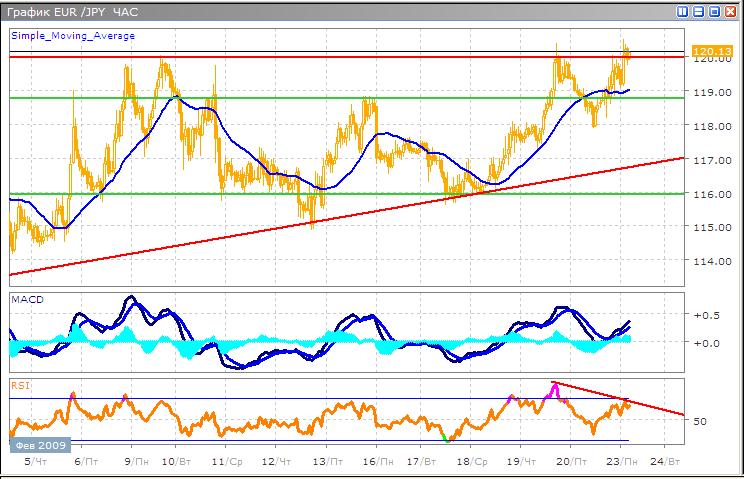Click the 16/Пн date on time axis

coord(376,462)
